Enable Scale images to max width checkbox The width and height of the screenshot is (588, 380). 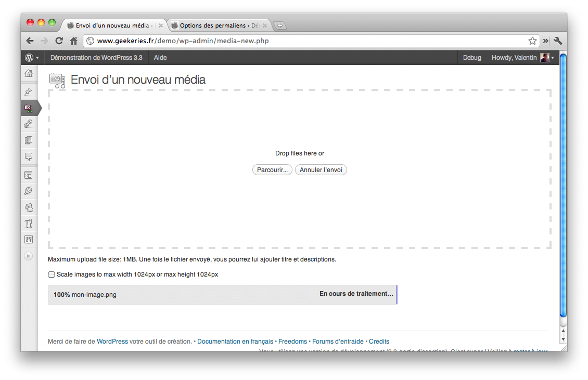coord(52,274)
